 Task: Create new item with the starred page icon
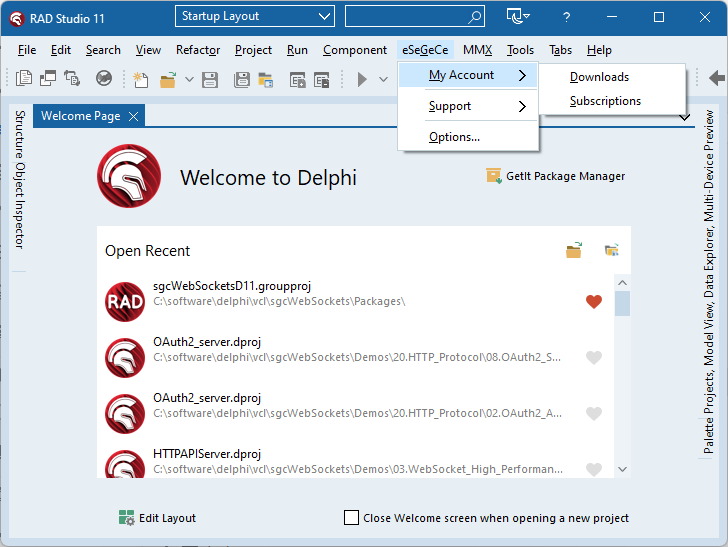pyautogui.click(x=140, y=79)
